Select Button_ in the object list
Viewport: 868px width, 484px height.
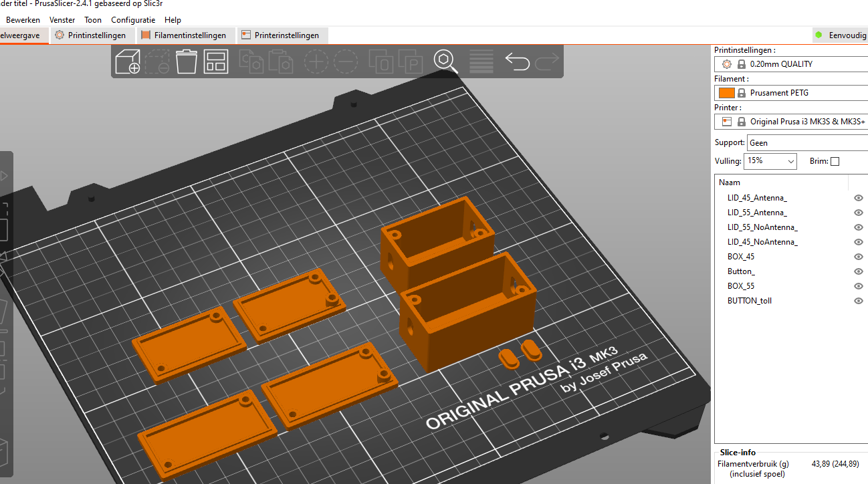[x=741, y=271]
